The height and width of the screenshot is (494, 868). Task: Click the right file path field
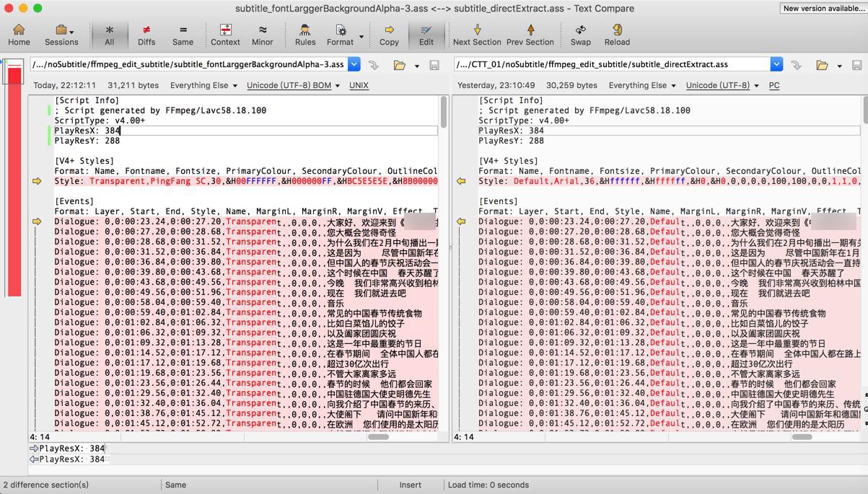[x=613, y=64]
